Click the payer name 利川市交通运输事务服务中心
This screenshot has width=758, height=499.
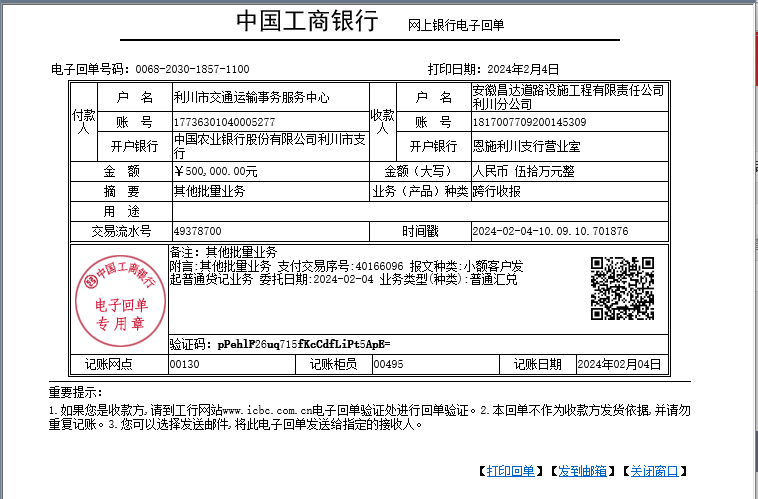251,97
